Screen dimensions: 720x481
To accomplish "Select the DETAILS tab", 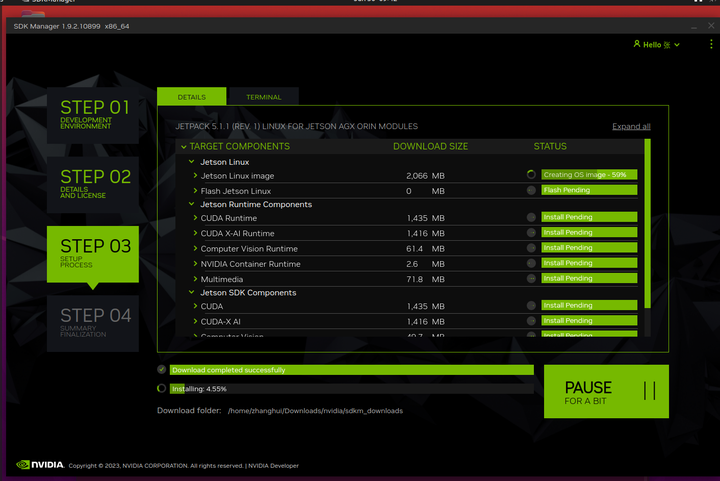I will click(191, 97).
